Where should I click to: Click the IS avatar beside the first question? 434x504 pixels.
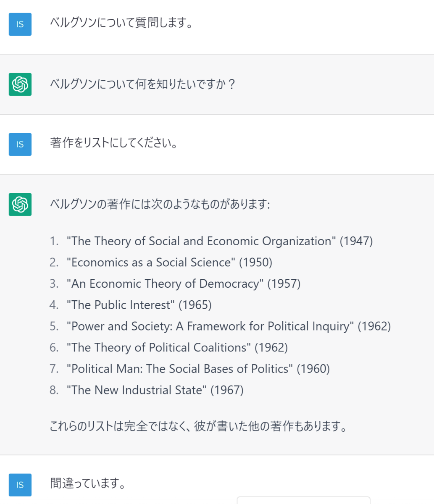20,24
